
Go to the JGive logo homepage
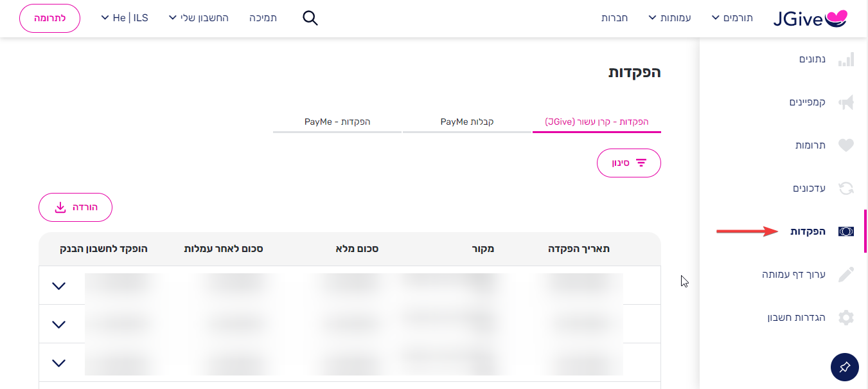point(810,18)
